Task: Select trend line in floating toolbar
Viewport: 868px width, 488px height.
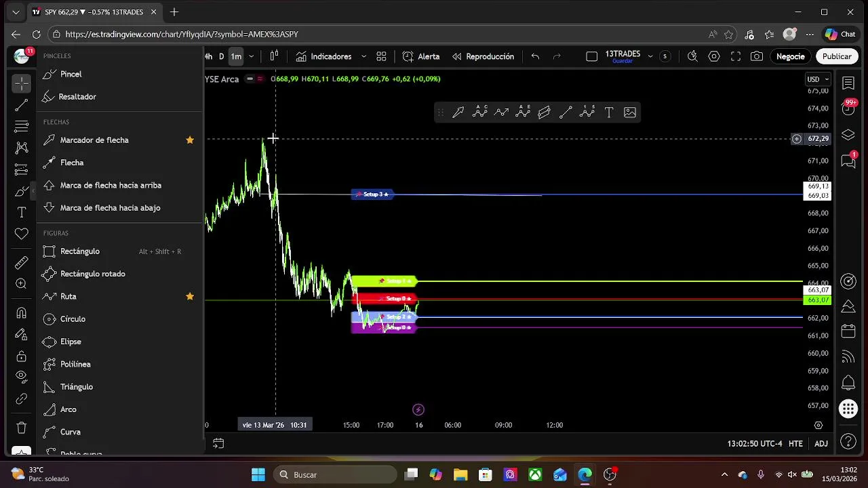Action: point(566,113)
